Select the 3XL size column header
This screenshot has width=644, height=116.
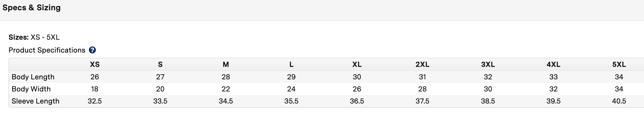tap(488, 64)
